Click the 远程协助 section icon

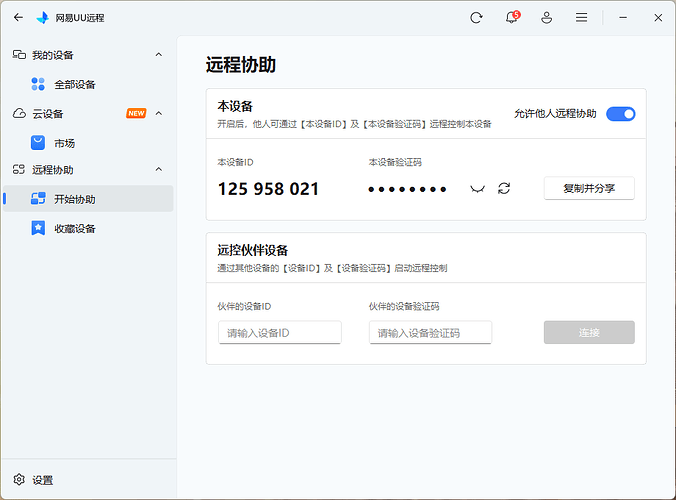pos(19,169)
